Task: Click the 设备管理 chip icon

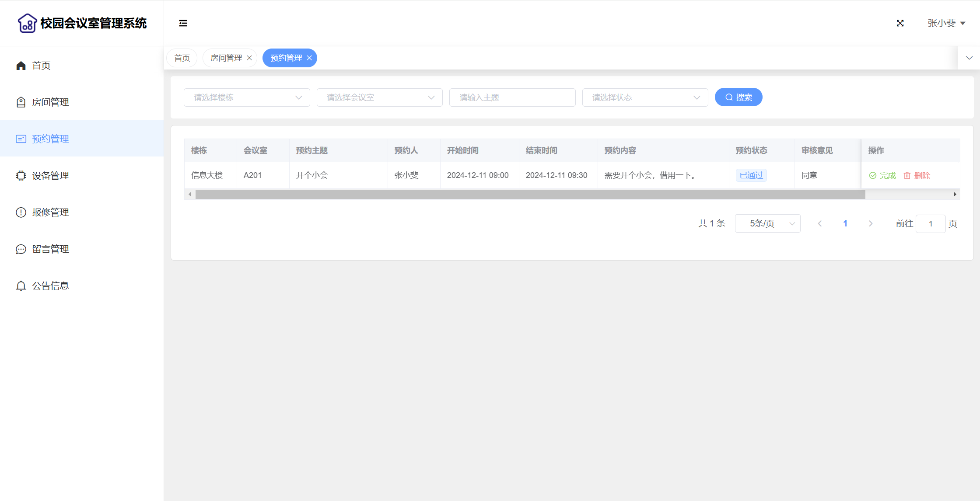Action: [x=21, y=175]
